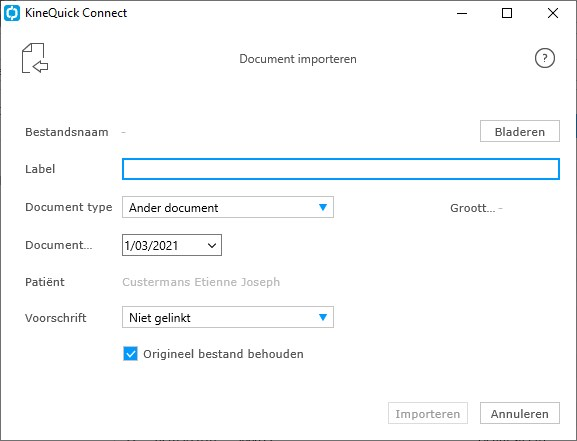Click the KineQuick Connect app logo
Screen dimensions: 577x441
12,13
